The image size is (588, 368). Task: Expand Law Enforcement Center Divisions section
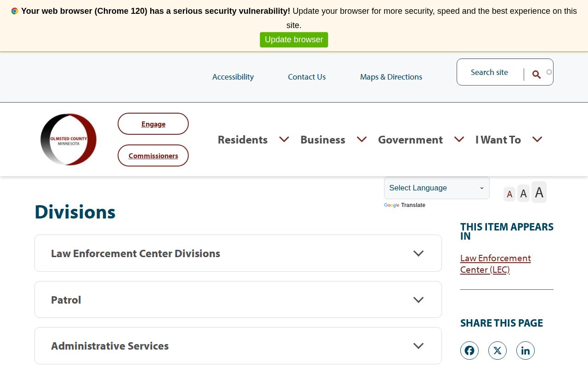(x=238, y=253)
